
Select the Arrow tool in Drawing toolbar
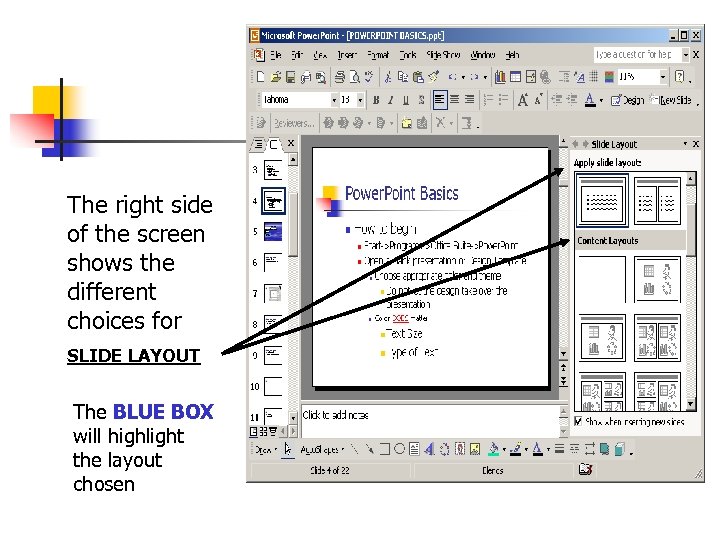(369, 449)
